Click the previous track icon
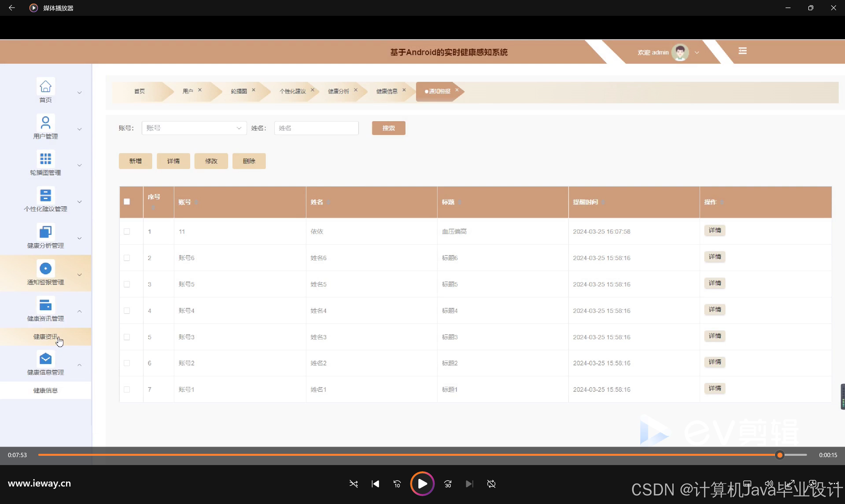This screenshot has width=845, height=504. (x=375, y=484)
